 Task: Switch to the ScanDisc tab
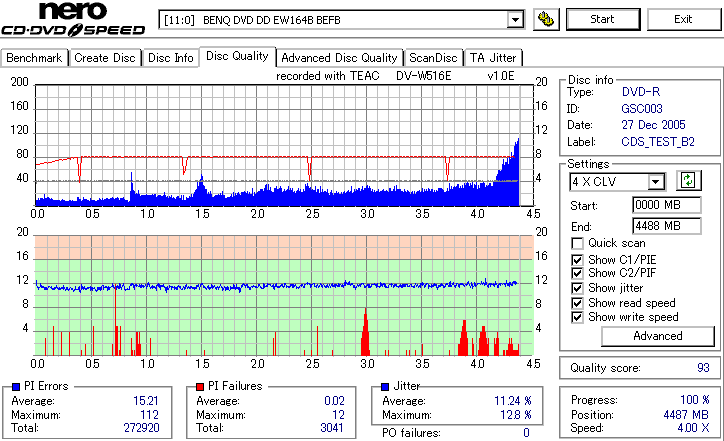point(433,58)
